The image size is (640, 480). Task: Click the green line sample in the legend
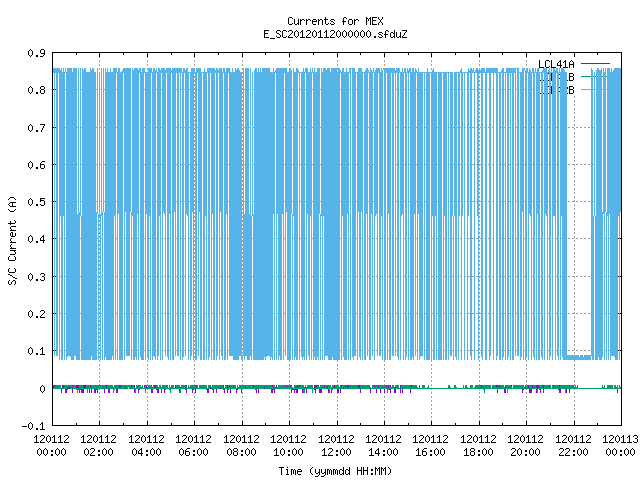[595, 77]
